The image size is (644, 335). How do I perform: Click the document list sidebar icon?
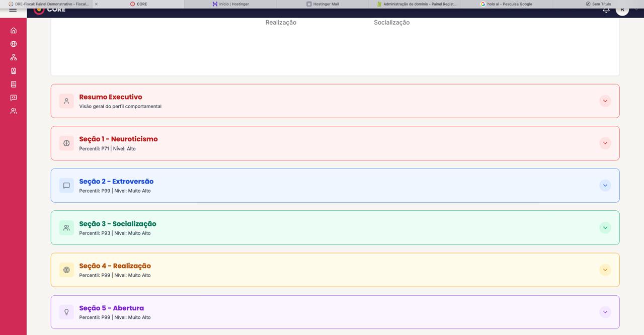(x=14, y=85)
